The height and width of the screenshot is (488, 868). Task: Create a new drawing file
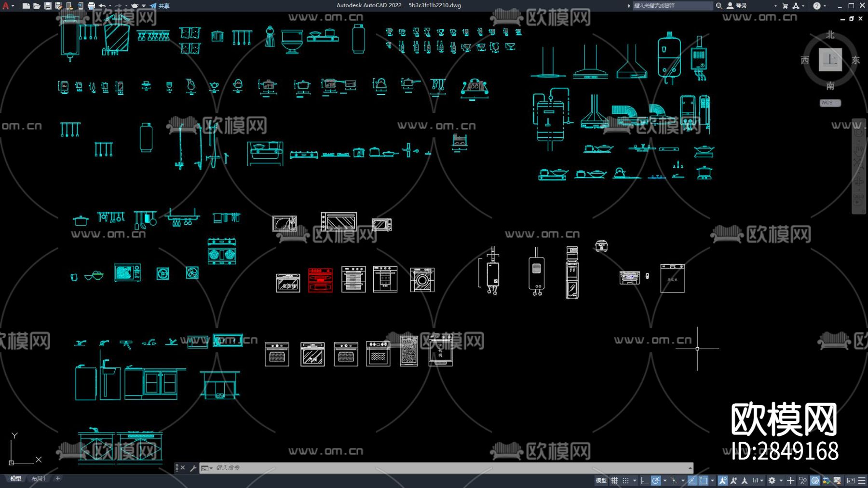26,6
